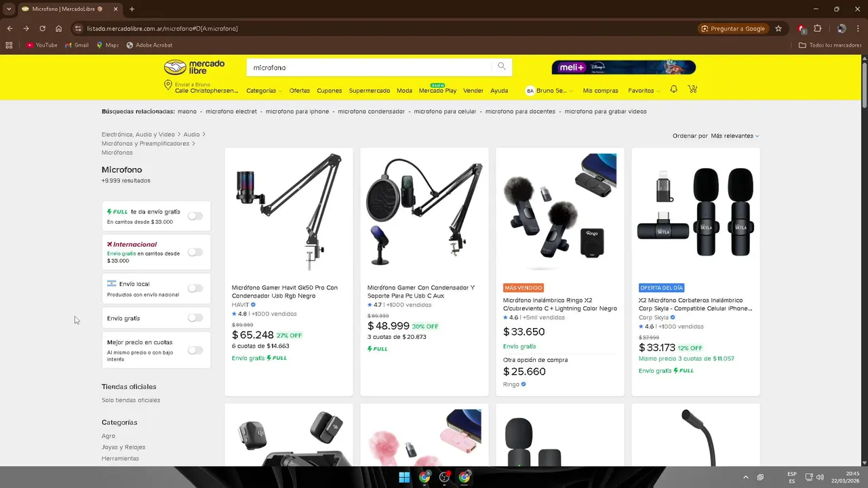Reload the page in the browser

click(42, 28)
